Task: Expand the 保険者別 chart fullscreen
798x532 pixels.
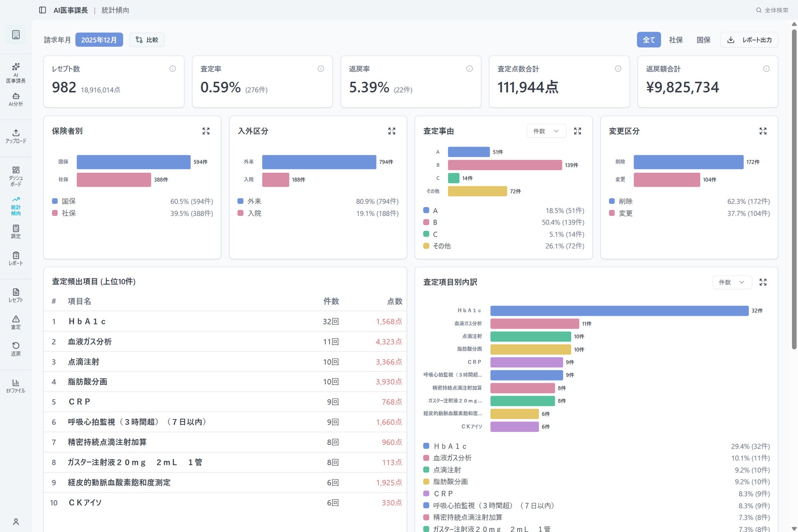Action: point(206,131)
